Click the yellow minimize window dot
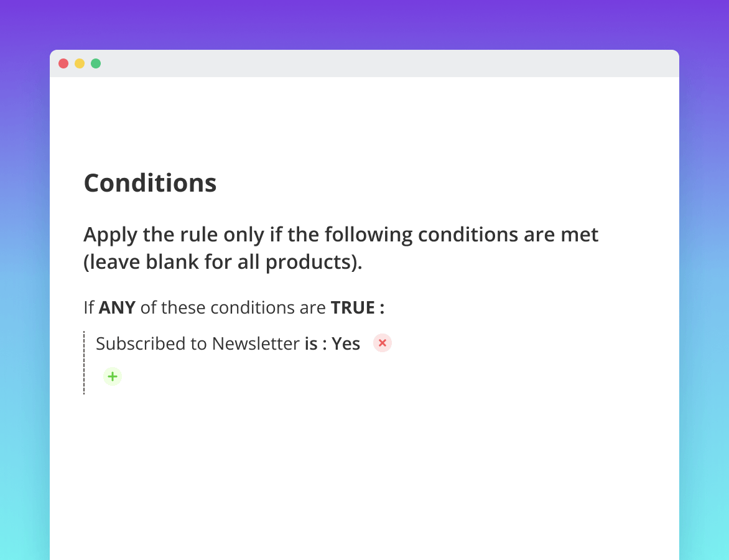The height and width of the screenshot is (560, 729). [80, 63]
